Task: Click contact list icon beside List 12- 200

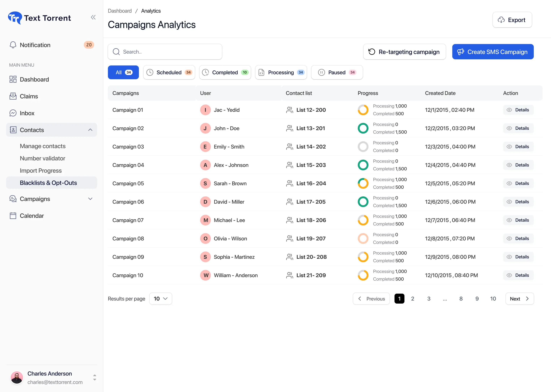Action: tap(289, 110)
